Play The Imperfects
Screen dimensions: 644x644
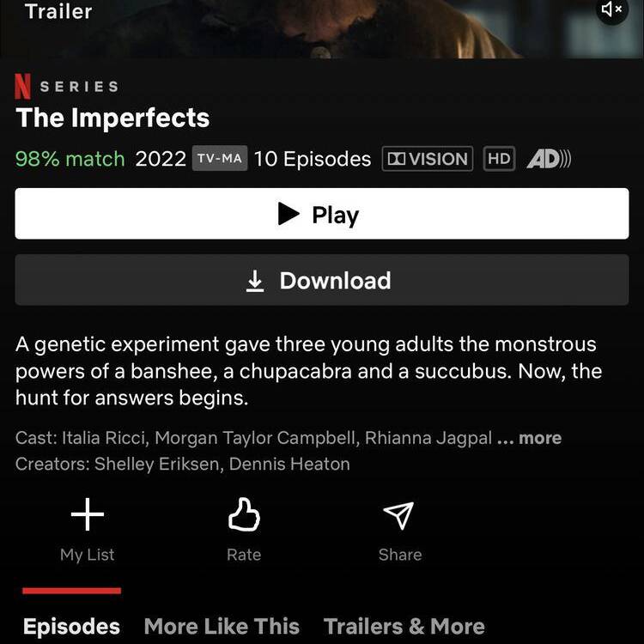(322, 214)
